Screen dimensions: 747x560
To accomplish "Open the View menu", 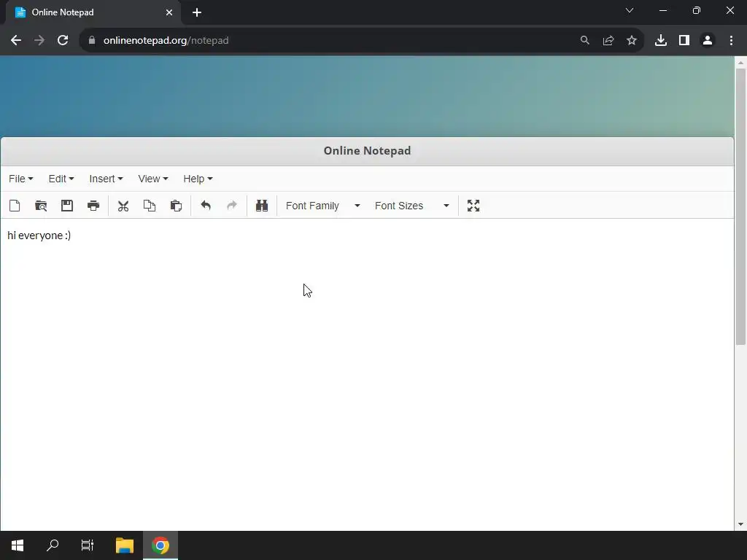I will coord(153,179).
